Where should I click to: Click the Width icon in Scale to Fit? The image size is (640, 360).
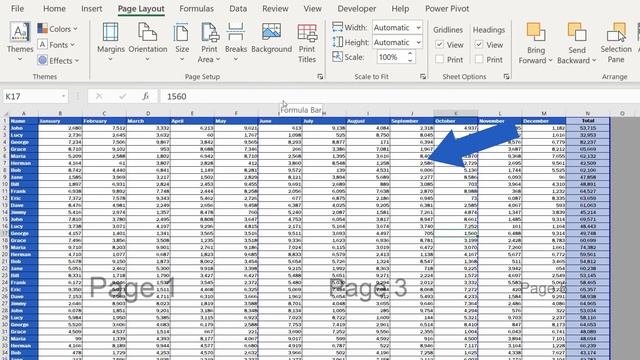coord(338,27)
